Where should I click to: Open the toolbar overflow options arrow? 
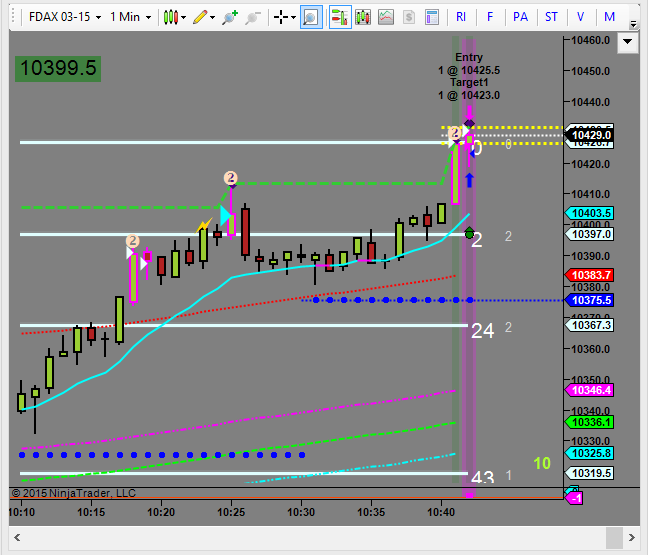click(x=633, y=24)
